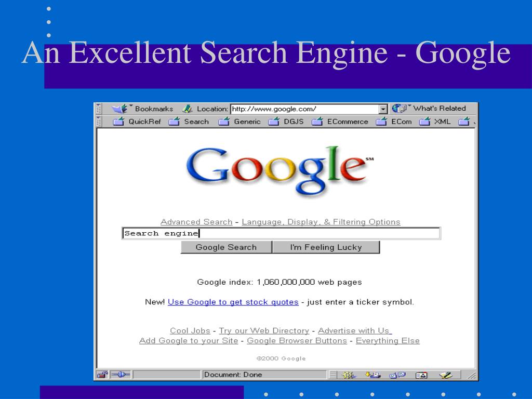Open the DGJS bookmark folder
The image size is (532, 399).
click(286, 122)
